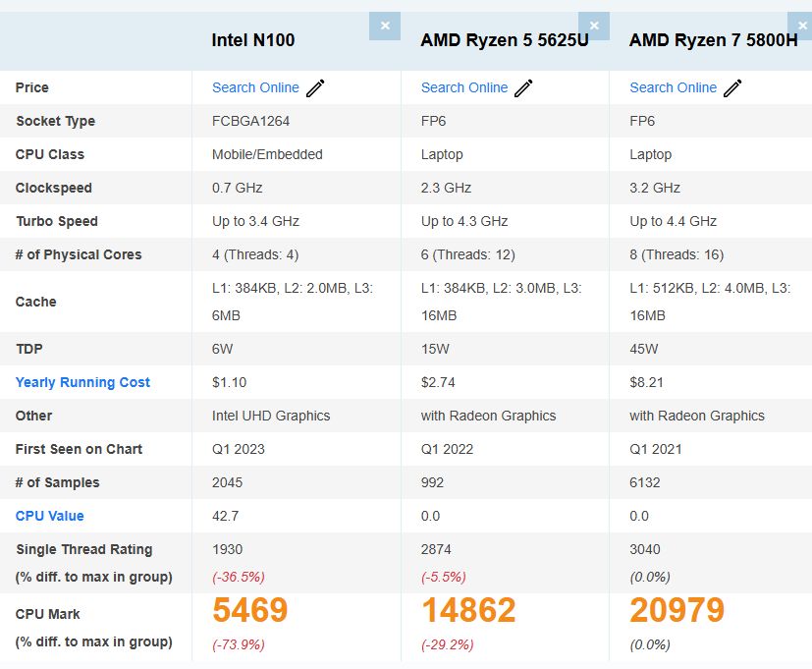Click the Intel UHD Graphics entry

tap(271, 416)
